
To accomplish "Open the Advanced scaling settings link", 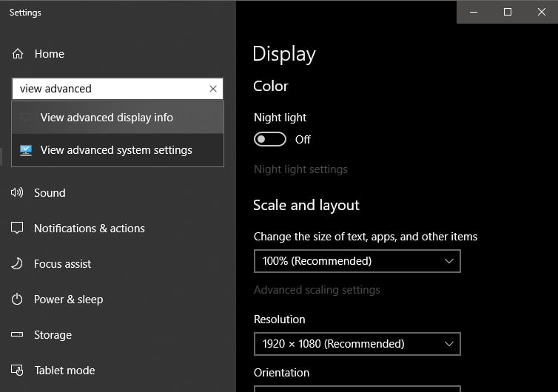I will [317, 290].
